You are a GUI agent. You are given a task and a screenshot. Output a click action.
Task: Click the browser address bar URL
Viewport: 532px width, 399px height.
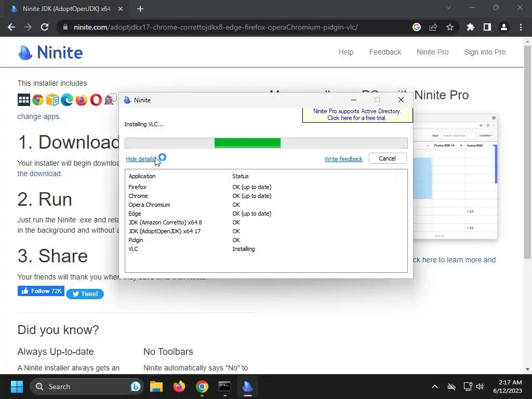(216, 27)
